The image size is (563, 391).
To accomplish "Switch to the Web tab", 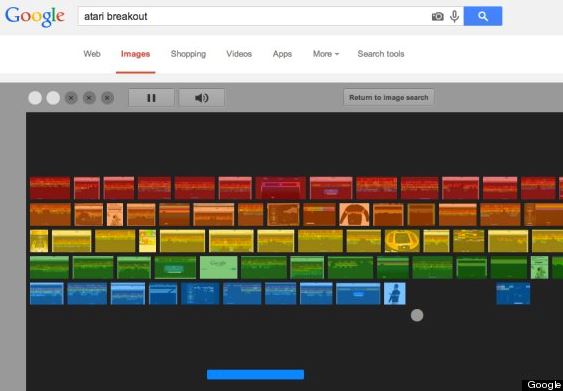I will click(x=92, y=54).
